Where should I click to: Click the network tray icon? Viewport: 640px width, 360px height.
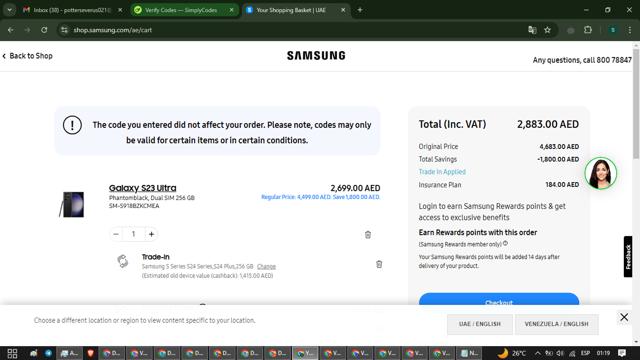tap(572, 353)
